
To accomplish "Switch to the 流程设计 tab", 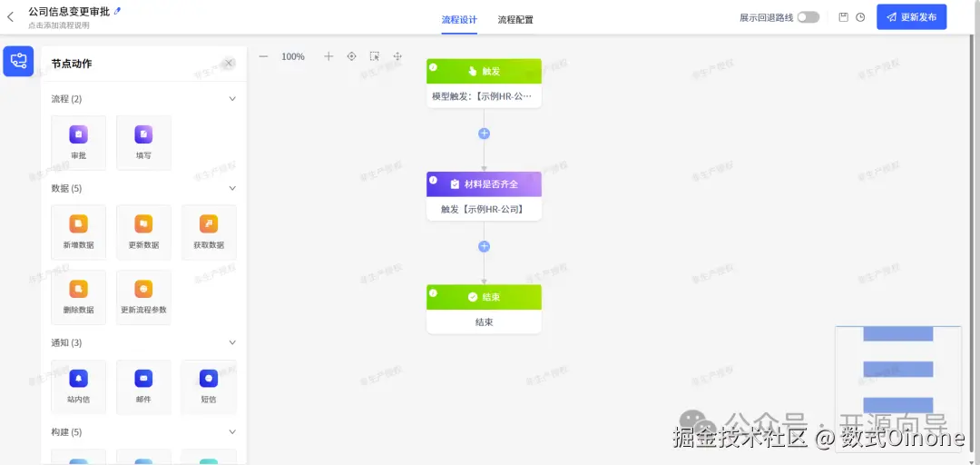I will pyautogui.click(x=459, y=19).
